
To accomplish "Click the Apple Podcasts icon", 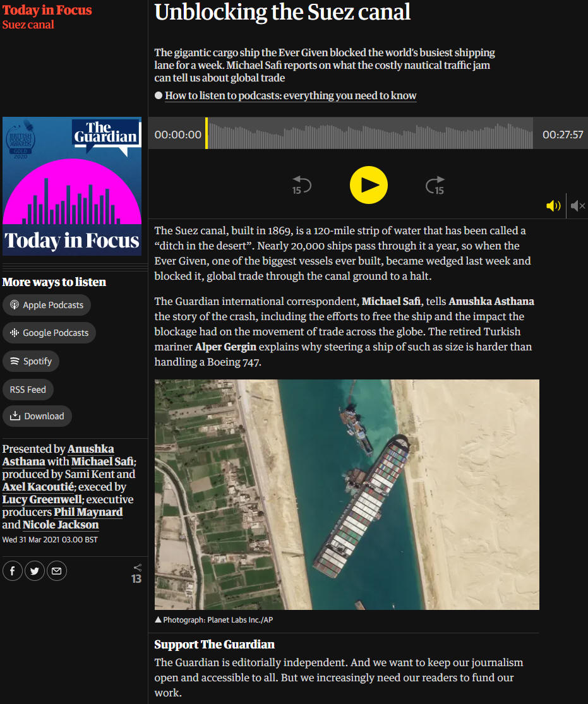I will [x=15, y=305].
